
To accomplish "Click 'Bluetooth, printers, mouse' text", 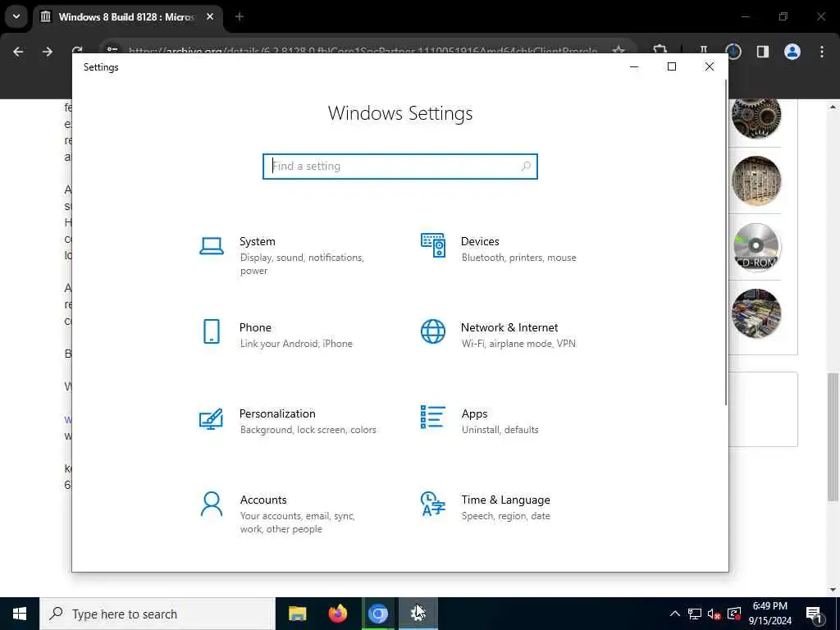I will point(519,258).
